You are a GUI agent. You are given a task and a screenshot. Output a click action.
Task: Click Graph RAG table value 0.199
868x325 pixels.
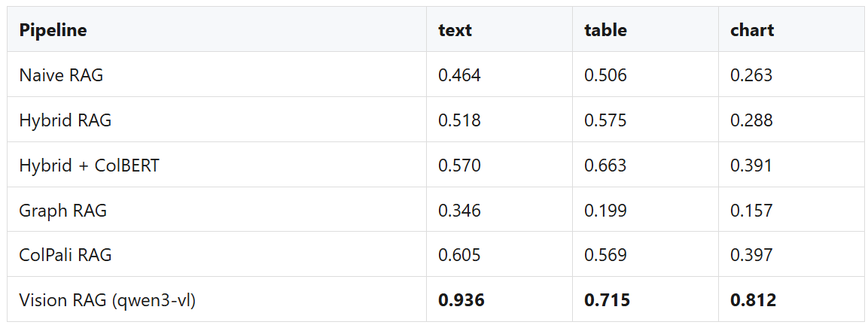[x=605, y=211]
